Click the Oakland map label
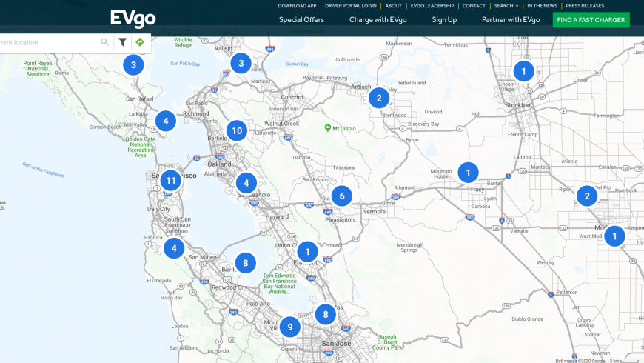 click(x=219, y=164)
